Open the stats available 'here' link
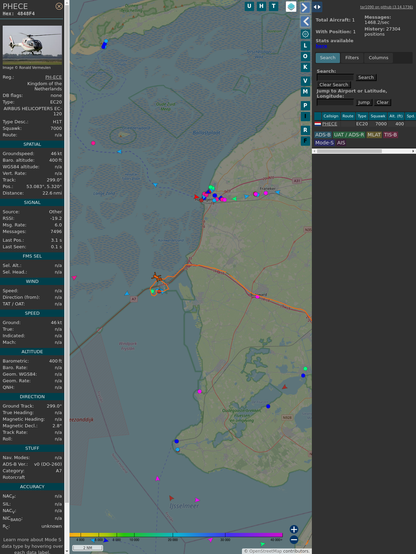The width and height of the screenshot is (416, 554). click(x=321, y=46)
